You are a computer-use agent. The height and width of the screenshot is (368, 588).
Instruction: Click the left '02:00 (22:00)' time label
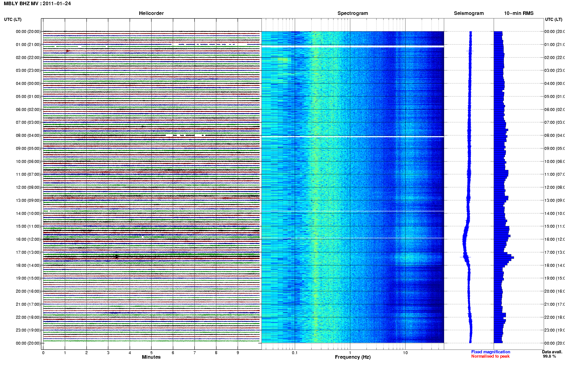[x=28, y=58]
